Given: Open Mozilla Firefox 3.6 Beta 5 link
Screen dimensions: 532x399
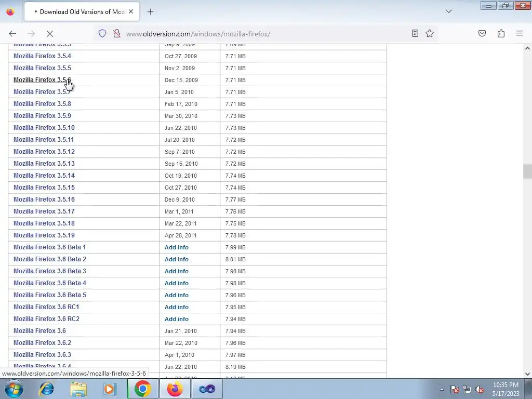Looking at the screenshot, I should tap(50, 295).
